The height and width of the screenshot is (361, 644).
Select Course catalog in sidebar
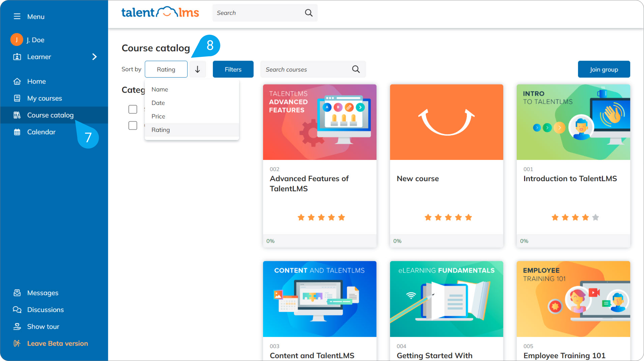tap(54, 115)
